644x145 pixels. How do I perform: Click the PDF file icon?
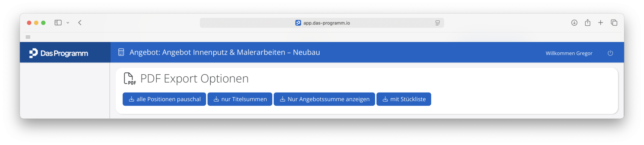click(x=130, y=79)
